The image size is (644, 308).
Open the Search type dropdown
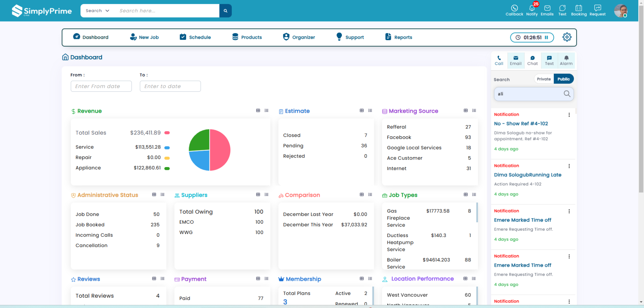pos(97,11)
